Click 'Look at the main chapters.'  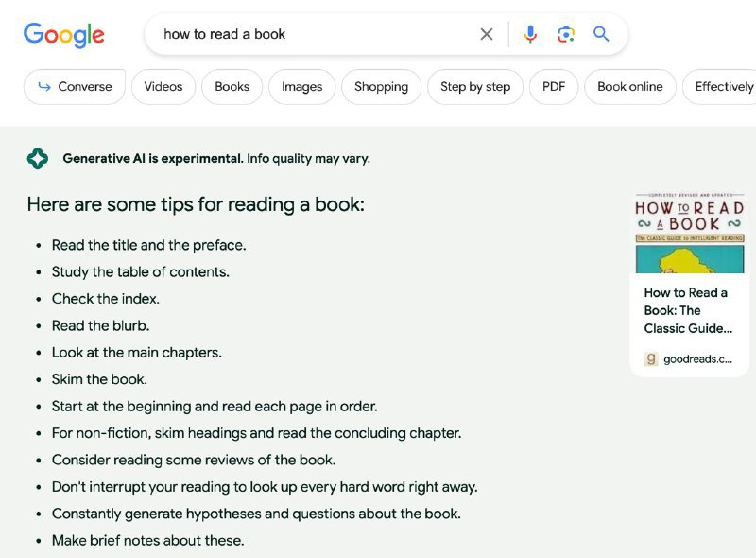tap(137, 353)
